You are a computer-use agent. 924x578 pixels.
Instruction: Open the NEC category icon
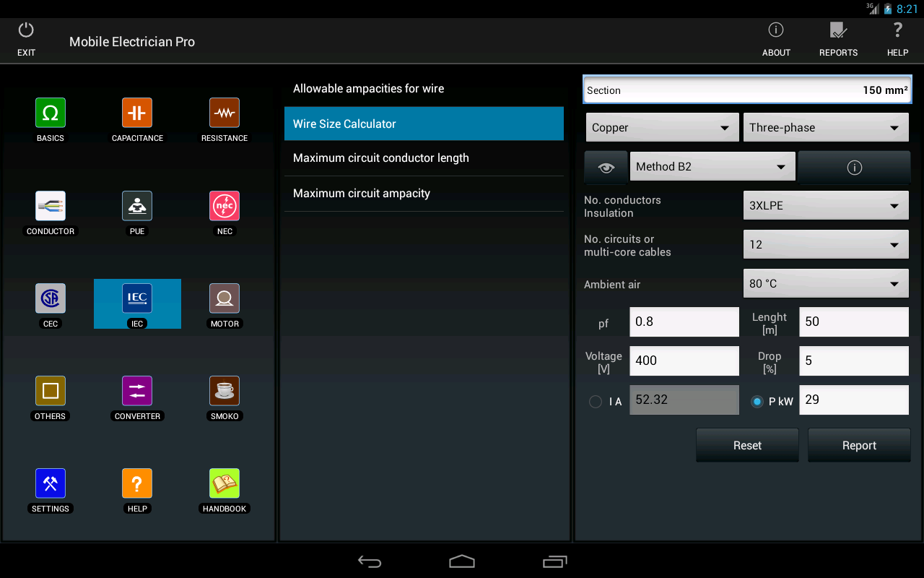225,207
